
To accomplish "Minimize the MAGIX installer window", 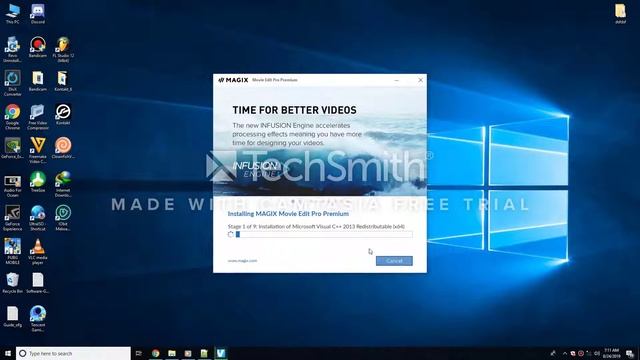I will [396, 80].
